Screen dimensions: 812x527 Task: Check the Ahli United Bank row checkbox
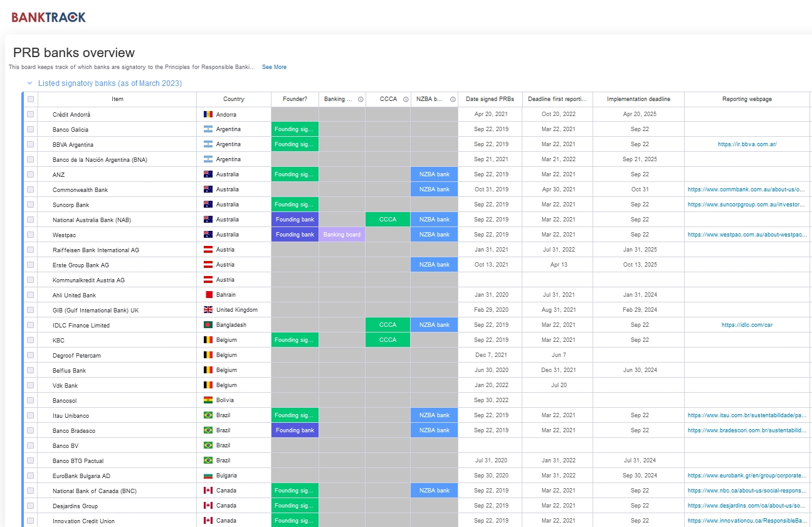pyautogui.click(x=30, y=295)
